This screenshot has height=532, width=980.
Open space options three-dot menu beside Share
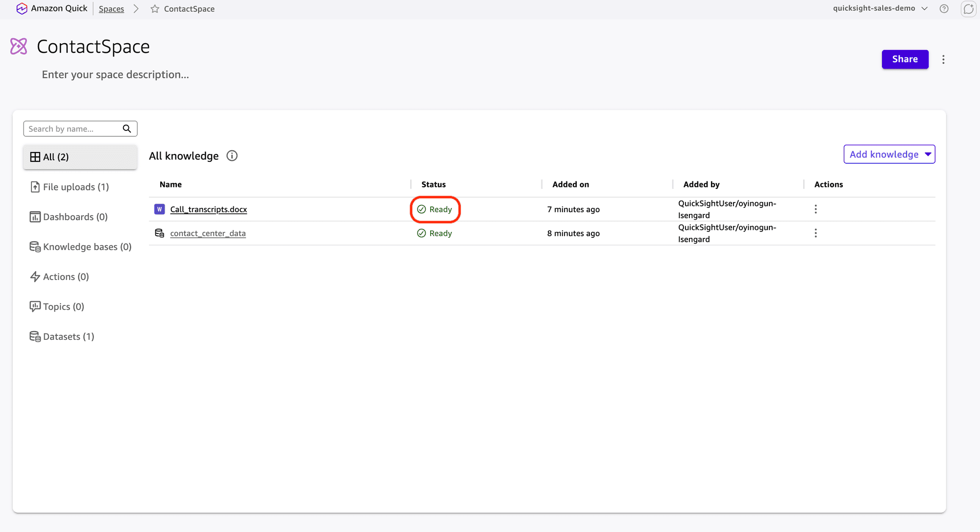943,59
